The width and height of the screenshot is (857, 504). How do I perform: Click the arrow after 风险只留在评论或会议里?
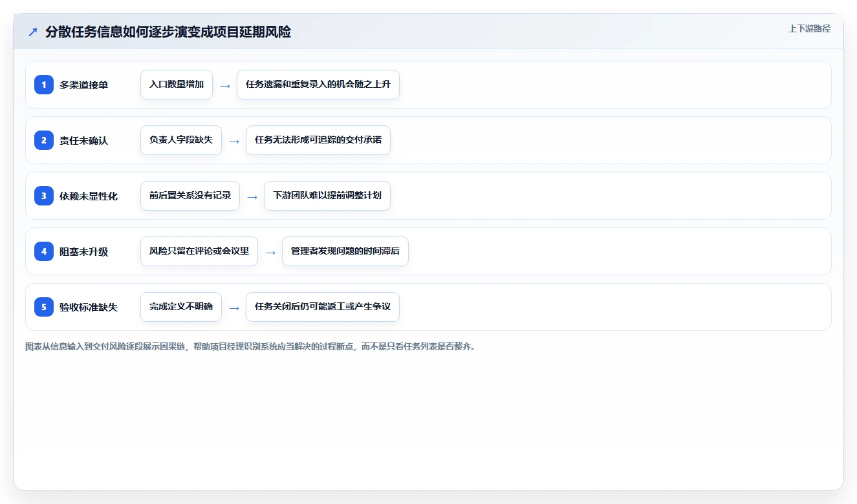[270, 252]
